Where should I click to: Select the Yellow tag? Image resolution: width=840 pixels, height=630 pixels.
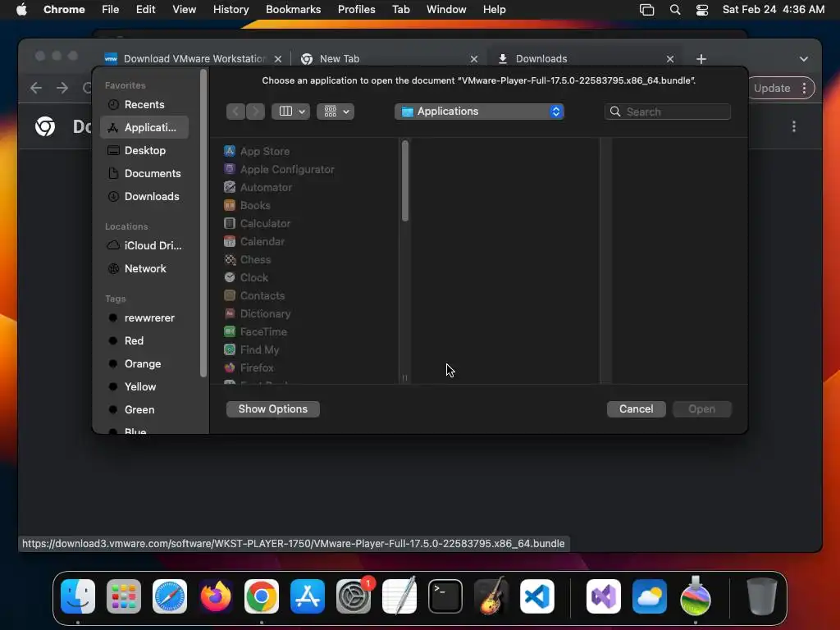click(x=144, y=387)
